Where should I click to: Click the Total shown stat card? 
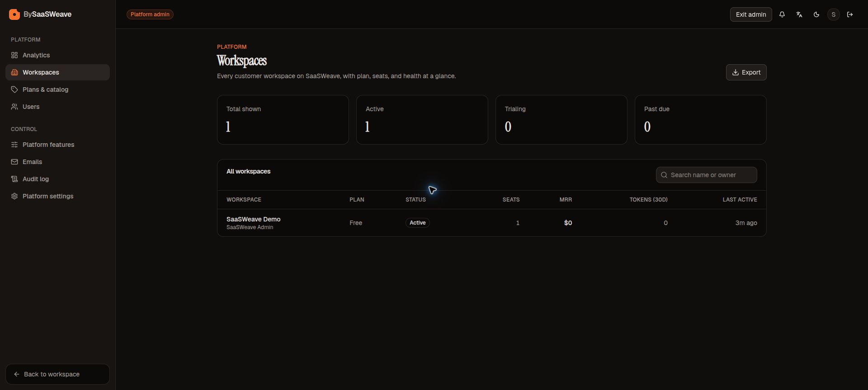click(x=283, y=120)
